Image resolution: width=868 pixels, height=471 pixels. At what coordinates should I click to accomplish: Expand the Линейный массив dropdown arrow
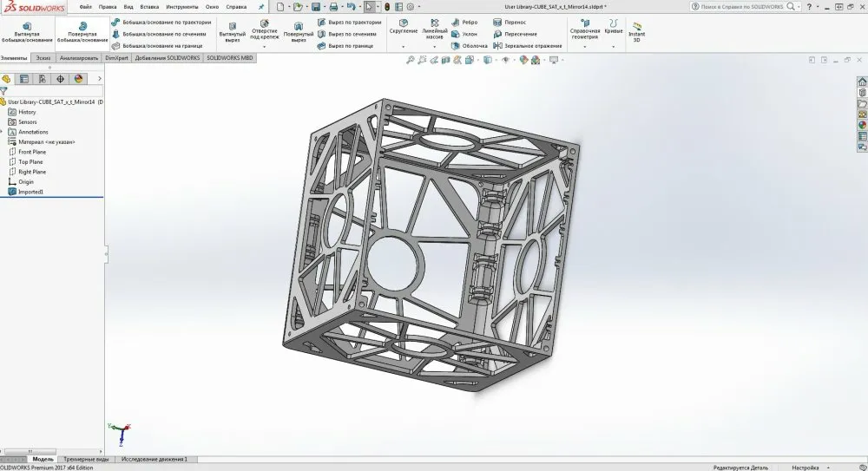(435, 47)
